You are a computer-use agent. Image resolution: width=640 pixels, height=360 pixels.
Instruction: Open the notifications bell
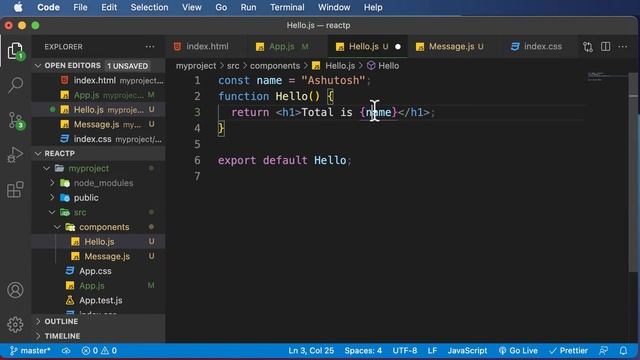pos(623,351)
